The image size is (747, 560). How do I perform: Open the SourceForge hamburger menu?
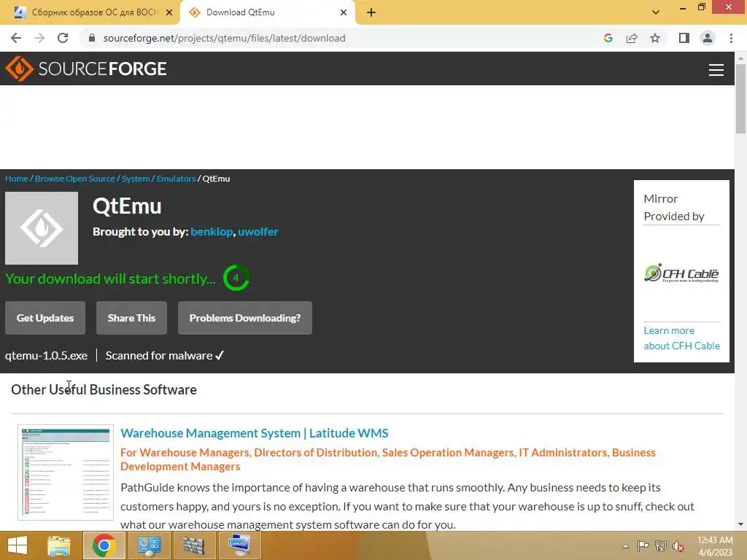716,69
